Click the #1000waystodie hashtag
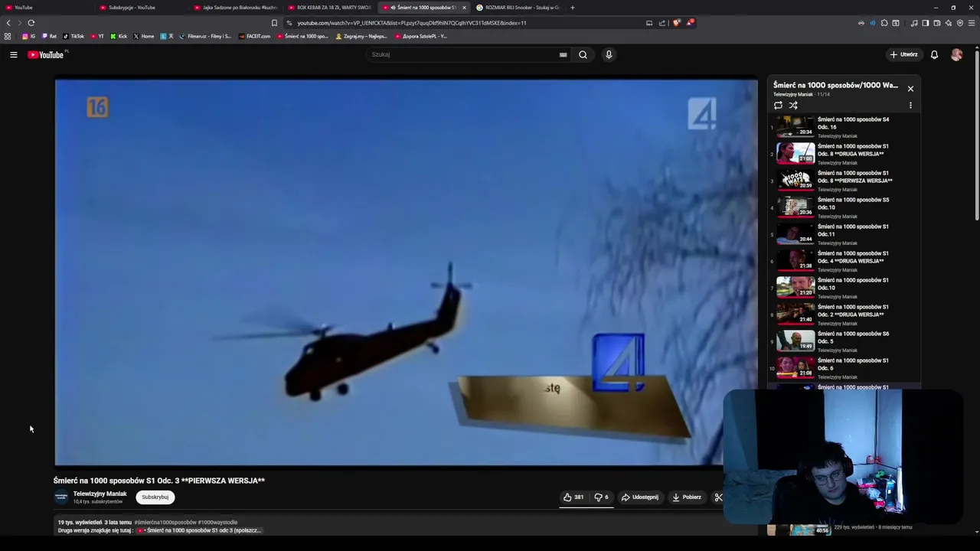This screenshot has height=551, width=980. coord(217,522)
